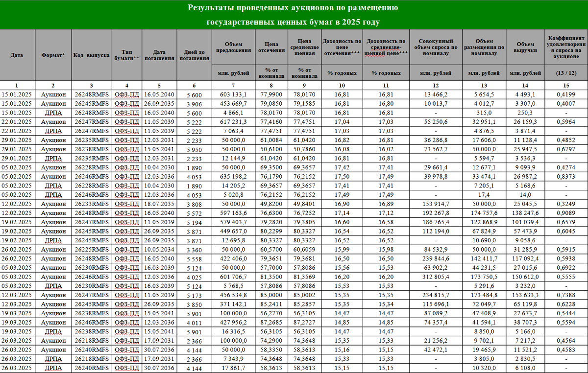The height and width of the screenshot is (373, 588).
Task: Click the 'Тип бумаги**' column header
Action: point(126,55)
